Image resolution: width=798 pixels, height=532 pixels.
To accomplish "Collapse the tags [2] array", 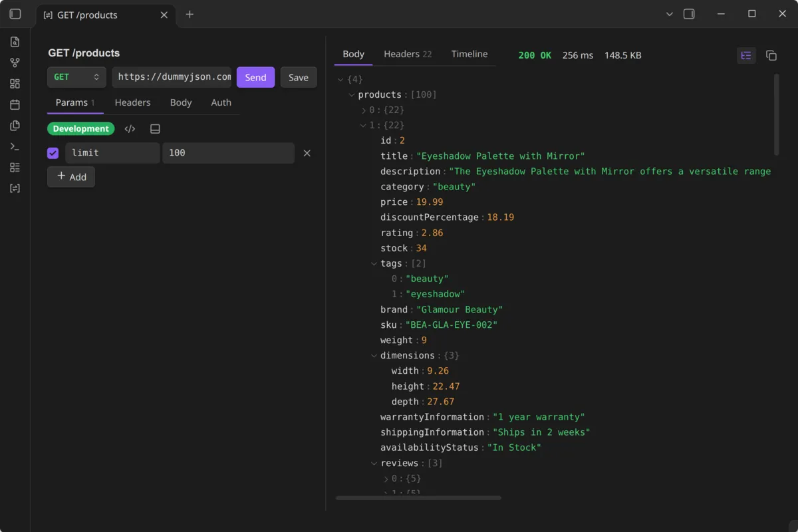I will click(374, 264).
